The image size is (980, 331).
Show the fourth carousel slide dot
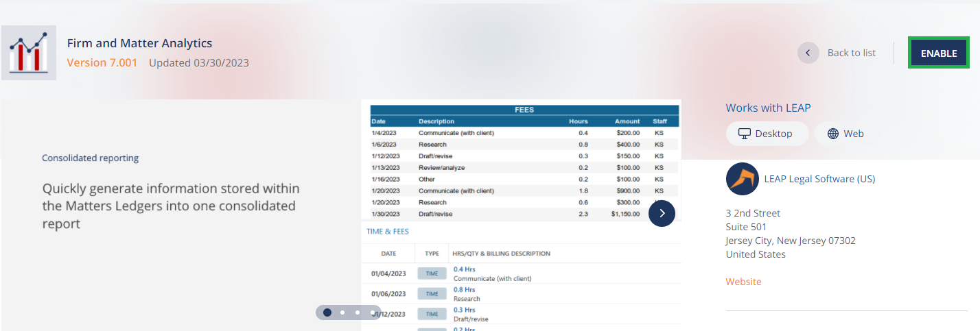click(x=373, y=312)
